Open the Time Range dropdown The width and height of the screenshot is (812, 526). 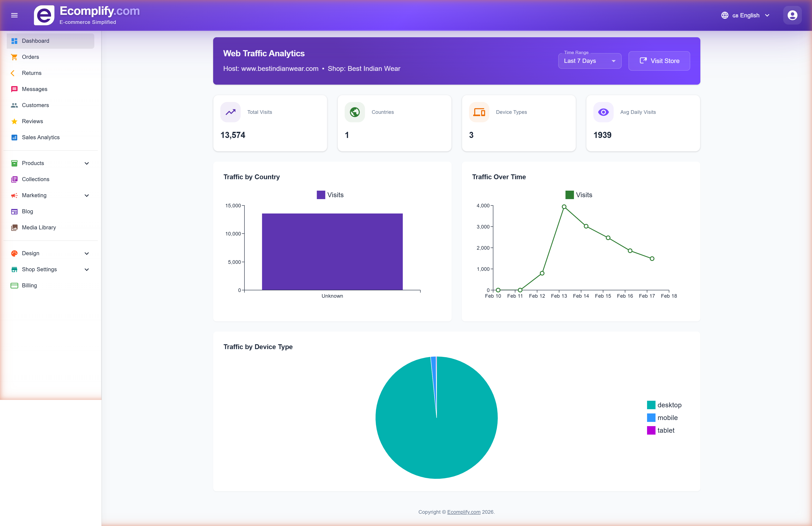click(x=590, y=61)
